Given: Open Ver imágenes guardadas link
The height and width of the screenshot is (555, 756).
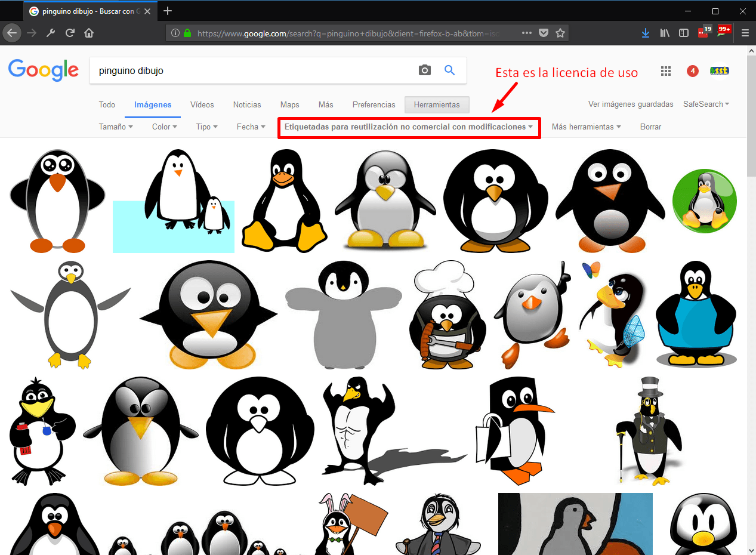Looking at the screenshot, I should tap(631, 104).
